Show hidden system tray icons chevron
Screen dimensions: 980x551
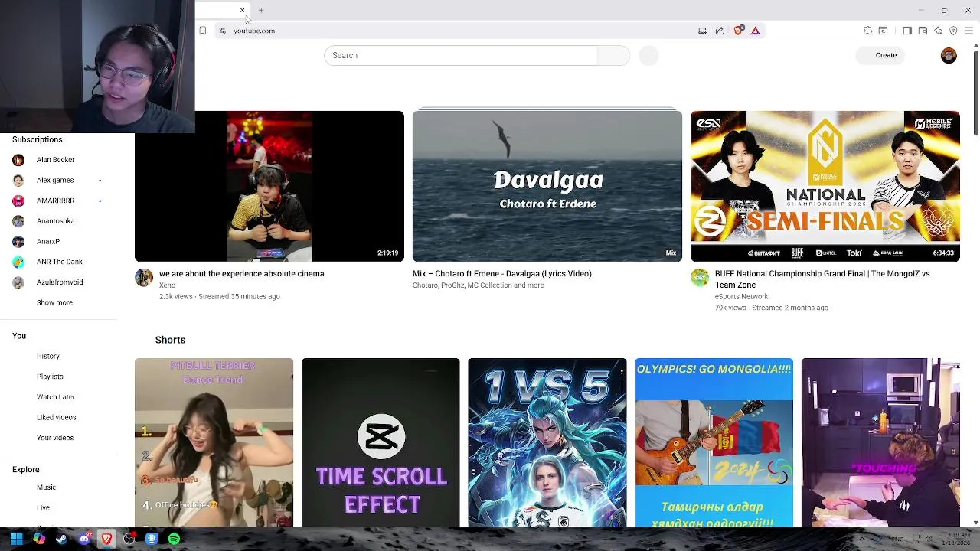point(861,539)
